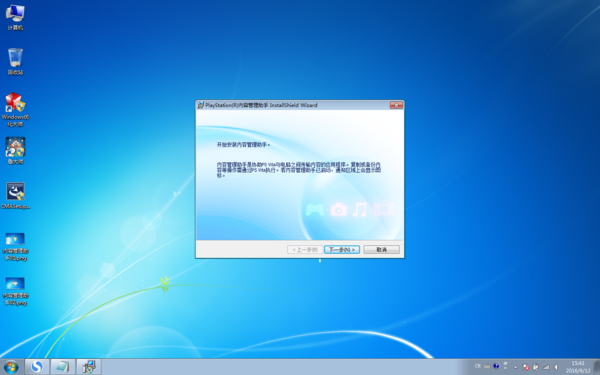This screenshot has height=375, width=600.
Task: Select the second 内容管理助手 png thumbnail on the desktop
Action: pos(15,291)
